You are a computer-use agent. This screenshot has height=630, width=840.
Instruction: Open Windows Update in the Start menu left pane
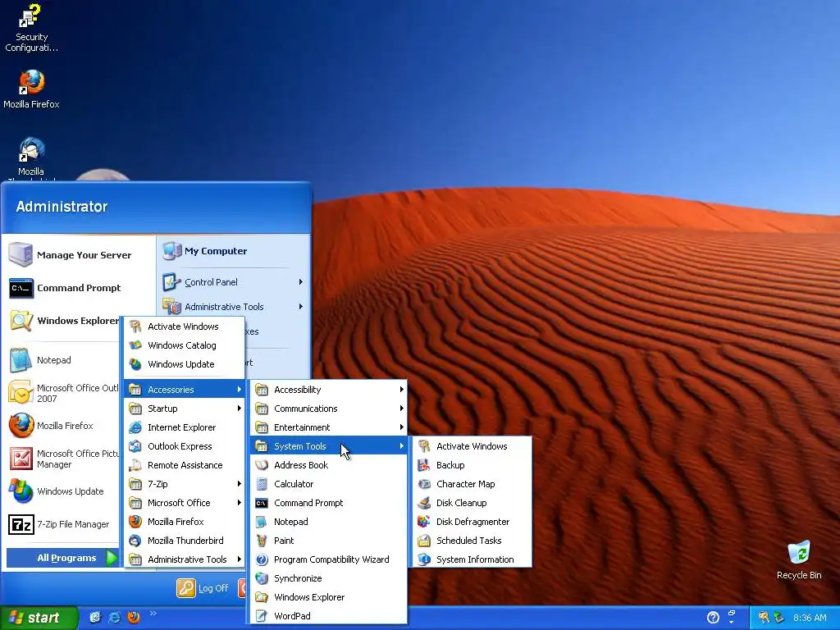pos(63,491)
